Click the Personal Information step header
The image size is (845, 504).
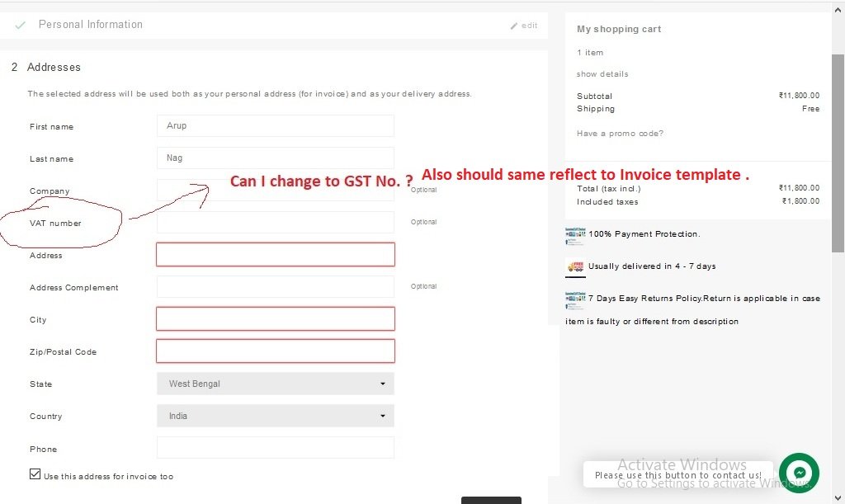91,25
